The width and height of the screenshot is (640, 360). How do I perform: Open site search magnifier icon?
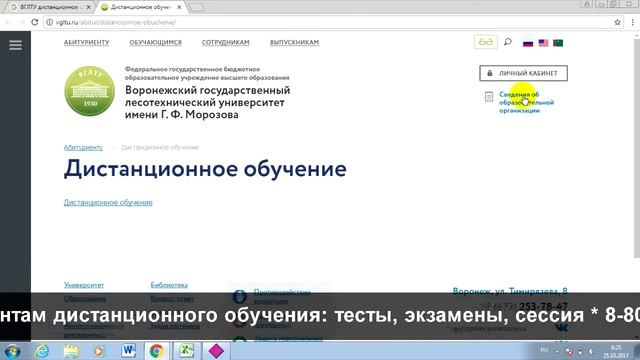point(508,42)
